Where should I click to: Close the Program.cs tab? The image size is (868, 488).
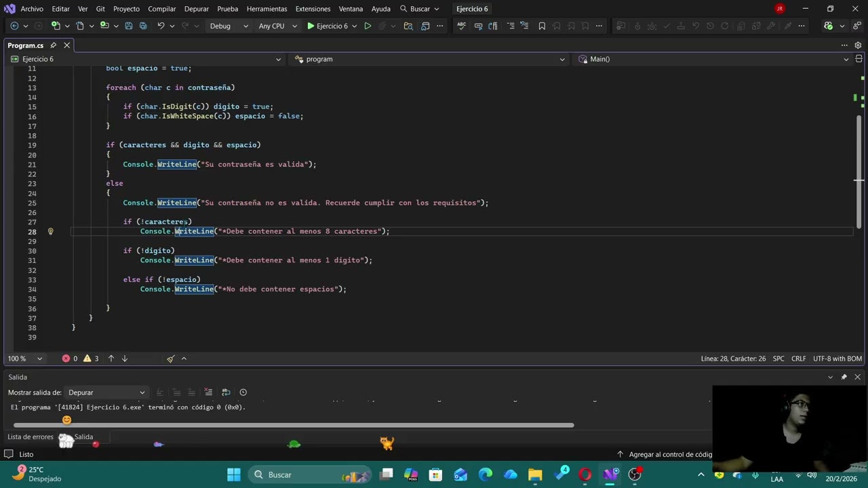pyautogui.click(x=66, y=45)
